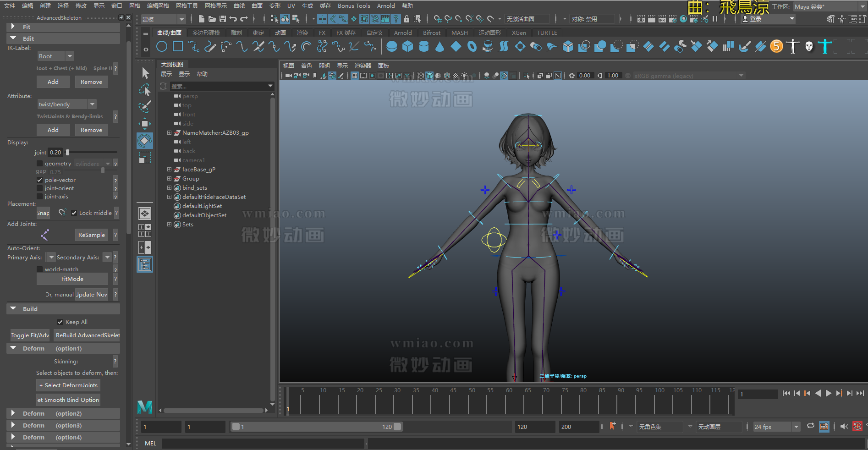Image resolution: width=868 pixels, height=450 pixels.
Task: Uncheck the pole-vector checkbox
Action: 40,180
